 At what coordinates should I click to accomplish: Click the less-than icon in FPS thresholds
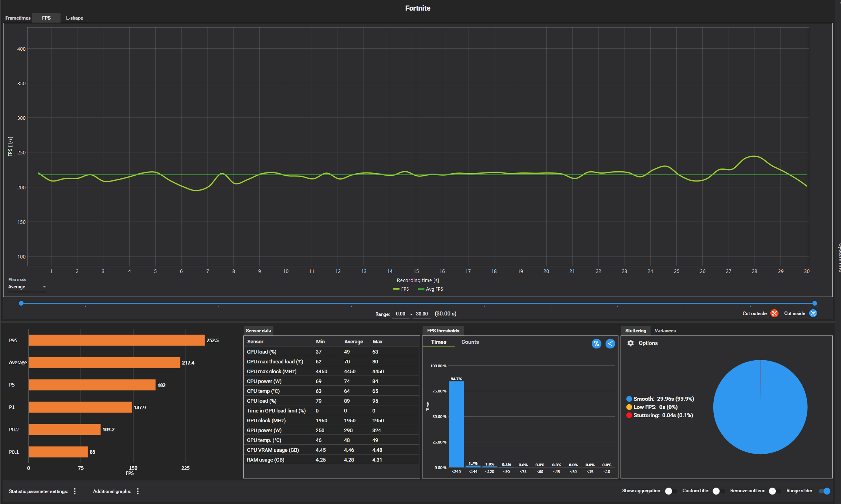[x=610, y=344]
